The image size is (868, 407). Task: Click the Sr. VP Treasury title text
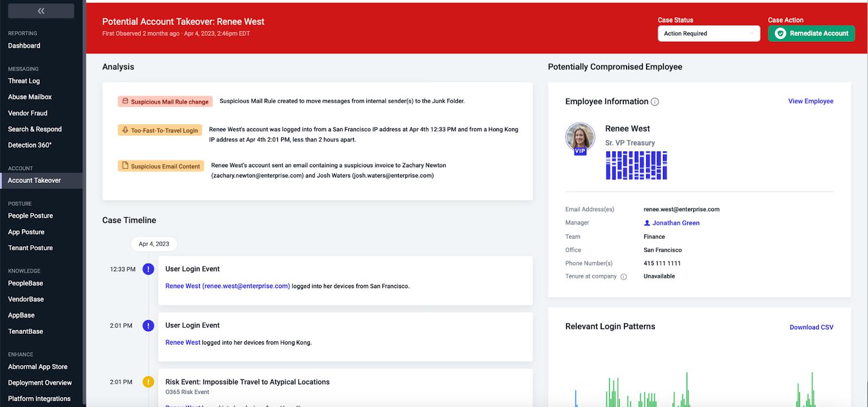pyautogui.click(x=630, y=143)
